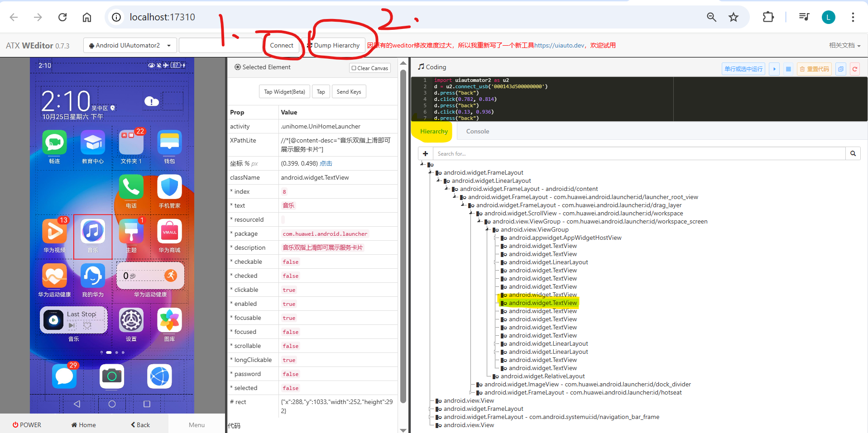Copy the code using the copy icon
This screenshot has height=433, width=868.
coord(841,69)
